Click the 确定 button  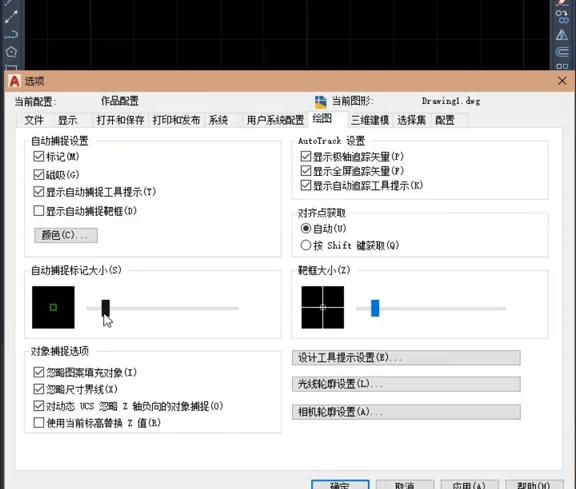(x=340, y=485)
